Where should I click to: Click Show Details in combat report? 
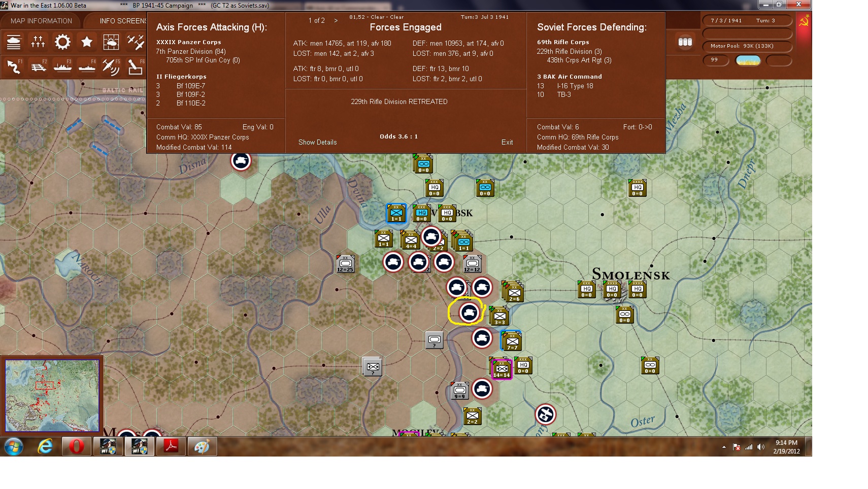point(318,143)
